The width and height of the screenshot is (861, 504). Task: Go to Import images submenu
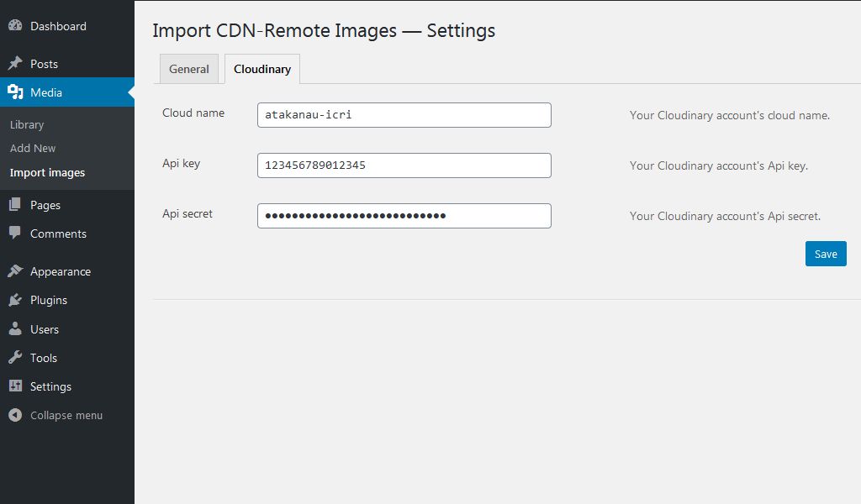point(47,172)
